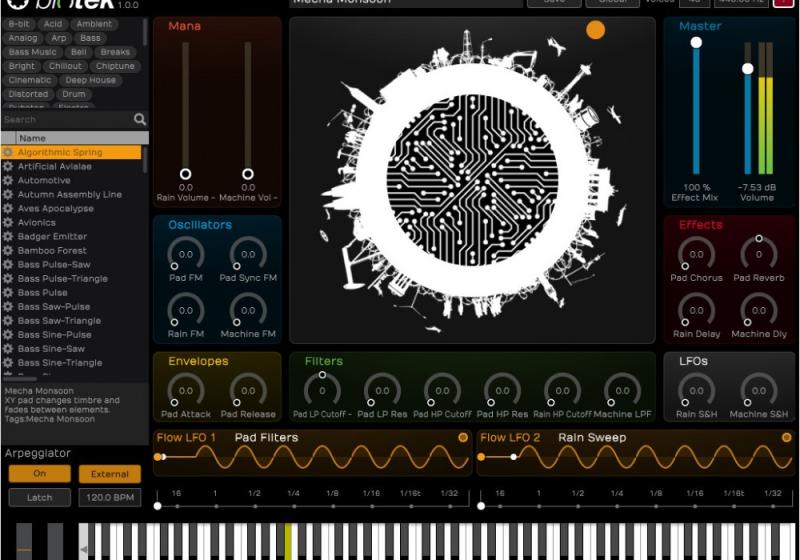Click gear icon beside Bass Pulse-Triangle
The image size is (800, 560).
[x=8, y=278]
